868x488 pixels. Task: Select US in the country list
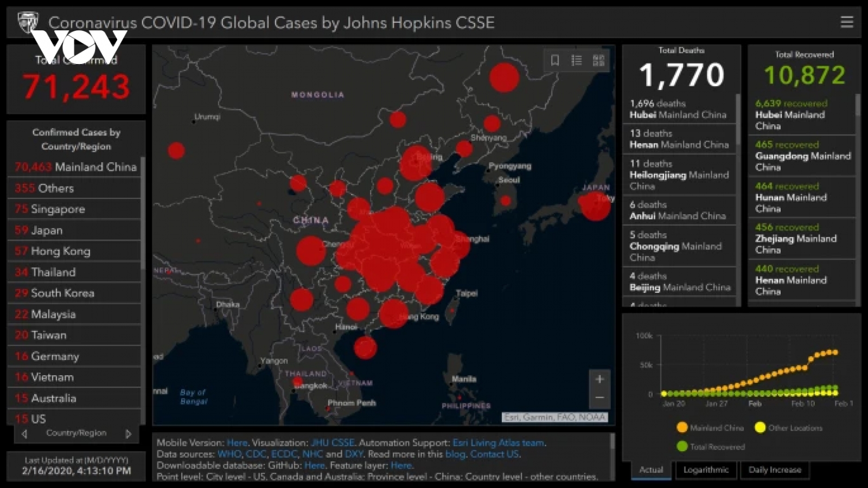pyautogui.click(x=74, y=418)
